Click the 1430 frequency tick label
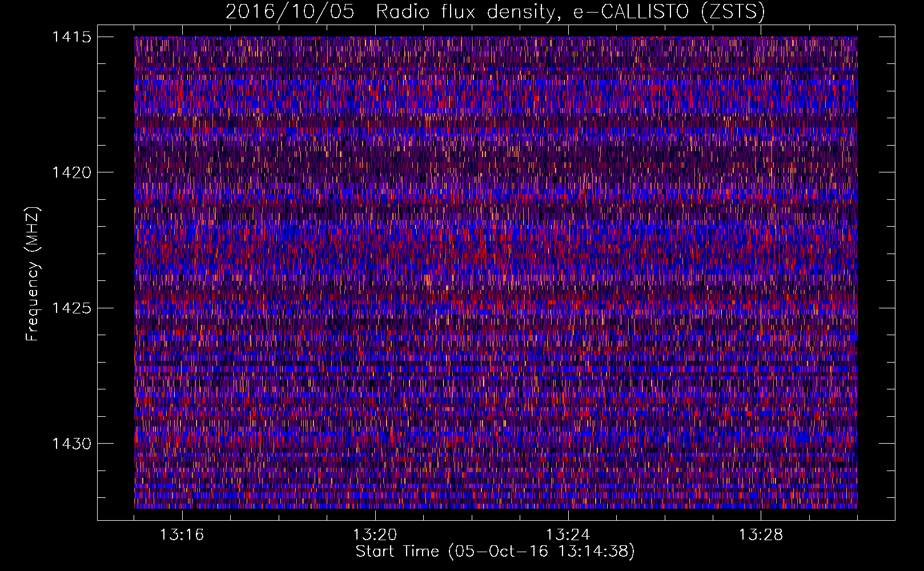Viewport: 924px width, 571px height. (72, 444)
